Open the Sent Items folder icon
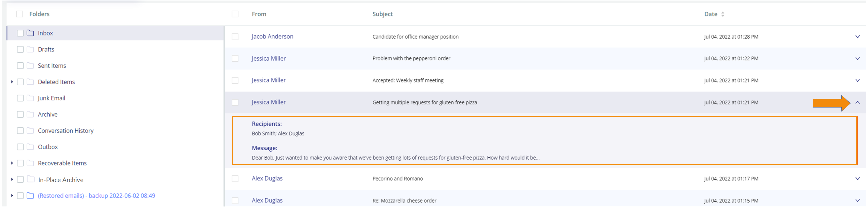Image resolution: width=868 pixels, height=207 pixels. 30,65
